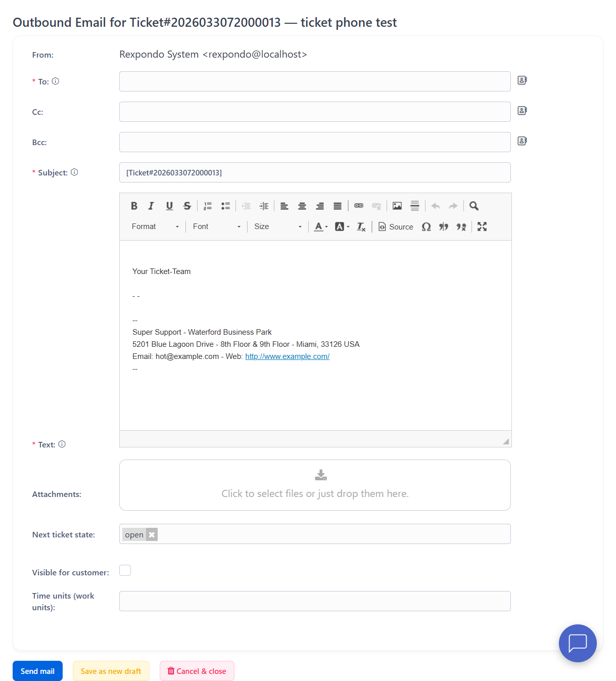This screenshot has width=616, height=681.
Task: Click 'Your Ticket-Team' text in editor
Action: tap(162, 271)
